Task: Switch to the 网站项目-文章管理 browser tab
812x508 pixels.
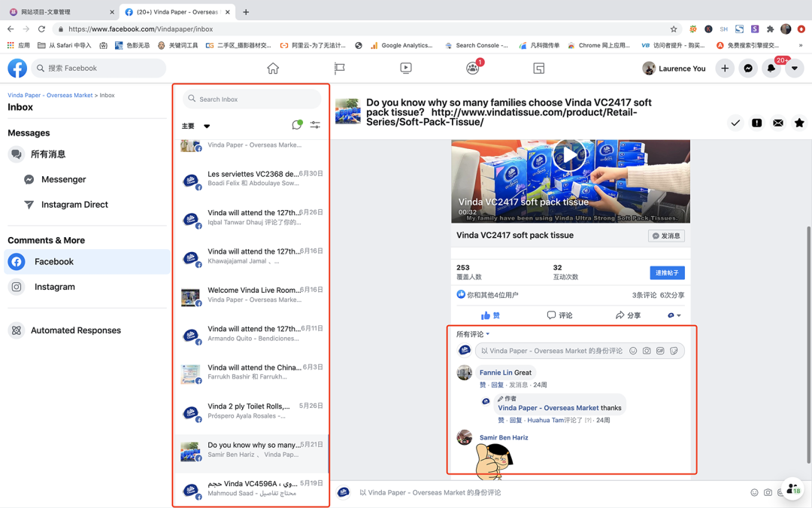Action: pyautogui.click(x=61, y=12)
